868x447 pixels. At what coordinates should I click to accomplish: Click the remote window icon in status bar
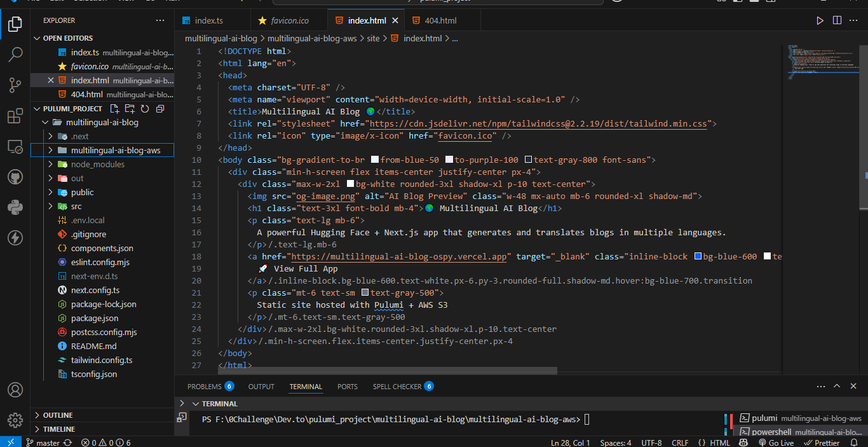[10, 443]
